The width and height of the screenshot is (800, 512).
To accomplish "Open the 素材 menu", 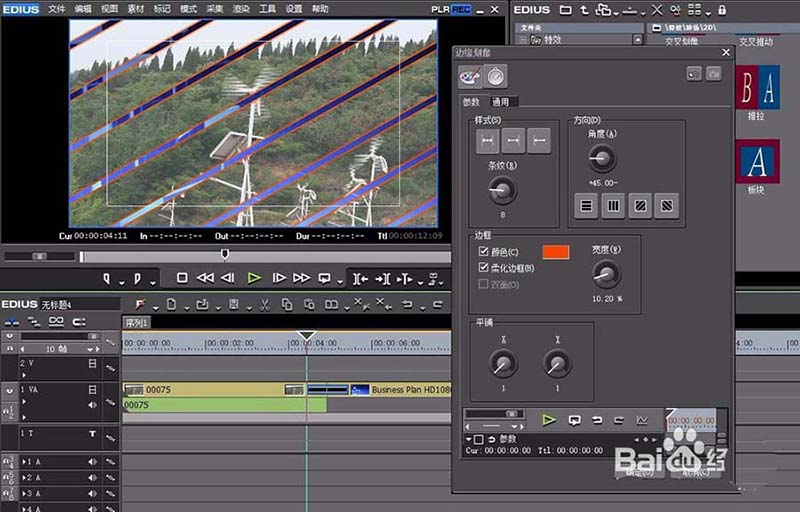I will tap(136, 9).
